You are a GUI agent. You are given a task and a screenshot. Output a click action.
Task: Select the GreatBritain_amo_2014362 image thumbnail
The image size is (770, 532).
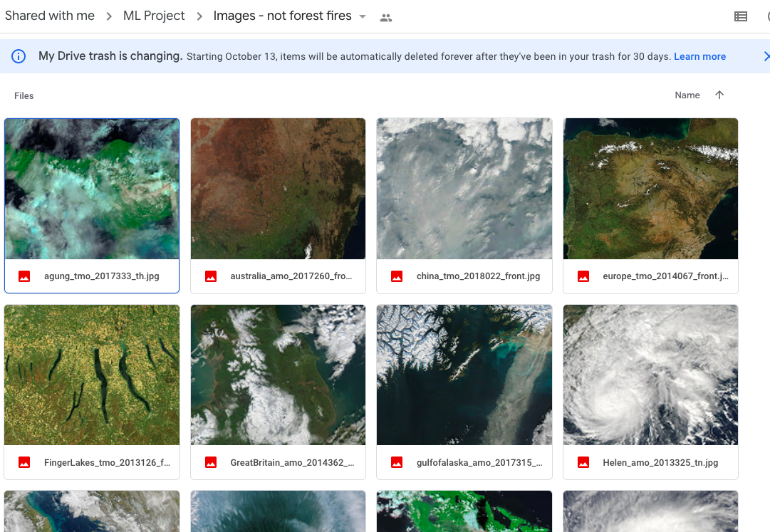(x=278, y=375)
